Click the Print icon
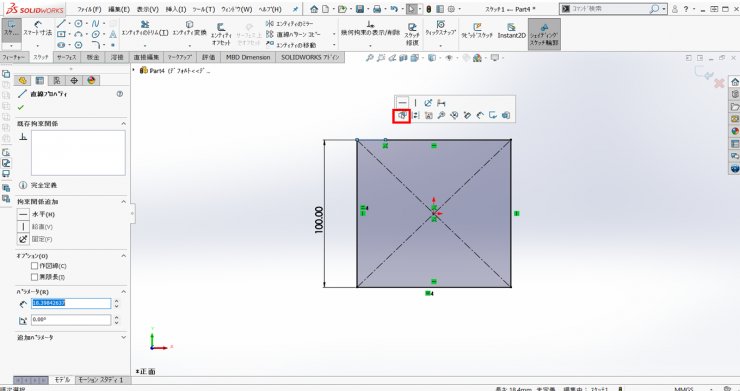The height and width of the screenshot is (391, 740). pos(377,9)
